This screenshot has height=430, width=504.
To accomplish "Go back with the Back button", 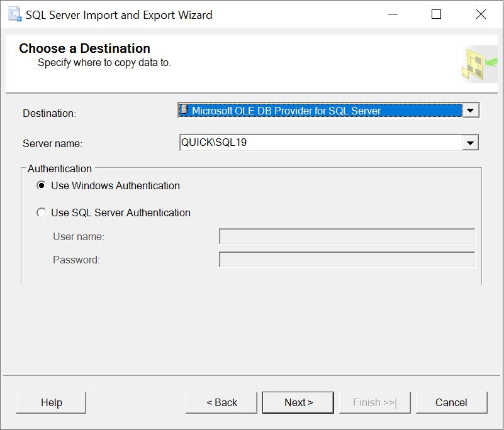I will pyautogui.click(x=221, y=402).
